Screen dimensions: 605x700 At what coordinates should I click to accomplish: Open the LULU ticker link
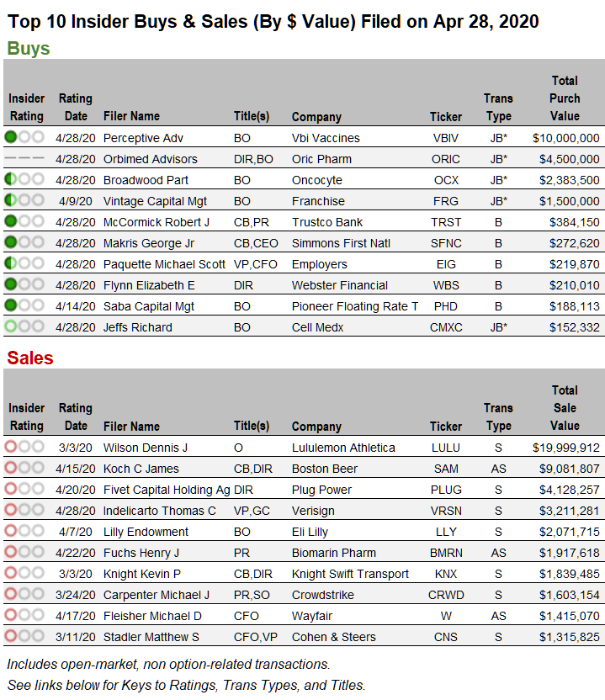446,448
